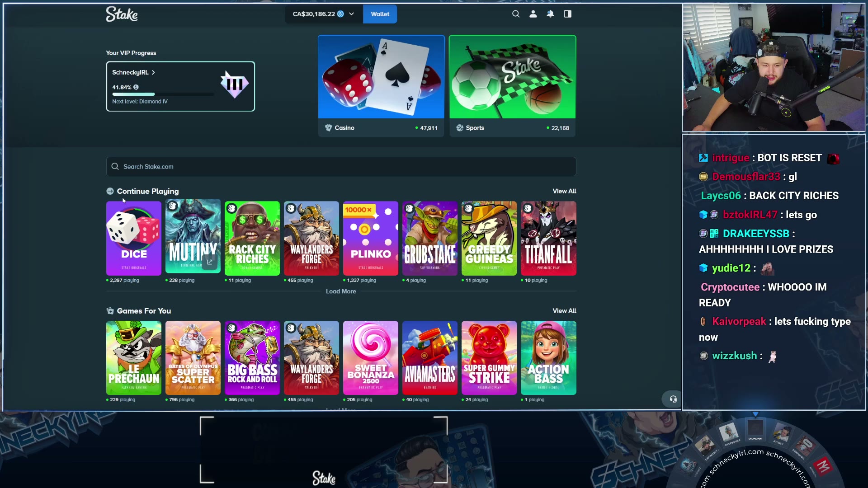Click the VIP progress bar
The width and height of the screenshot is (868, 488).
click(163, 94)
